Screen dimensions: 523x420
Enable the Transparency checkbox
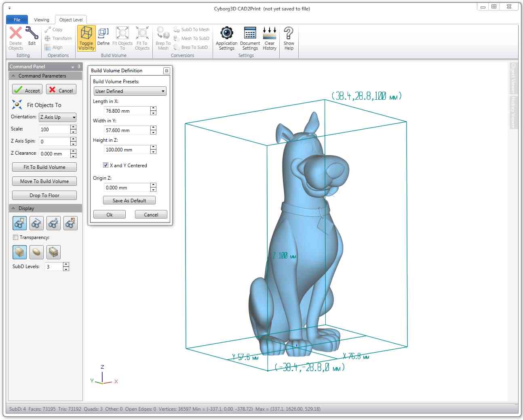[x=15, y=237]
